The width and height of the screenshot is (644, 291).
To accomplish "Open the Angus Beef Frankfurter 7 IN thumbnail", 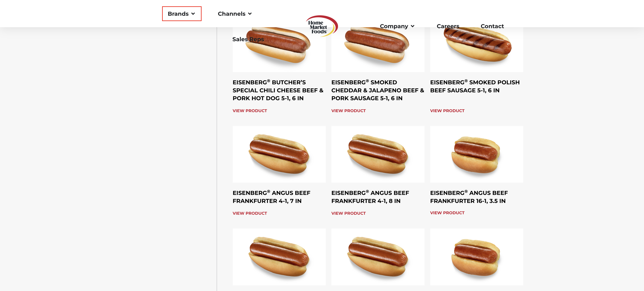I will [279, 154].
